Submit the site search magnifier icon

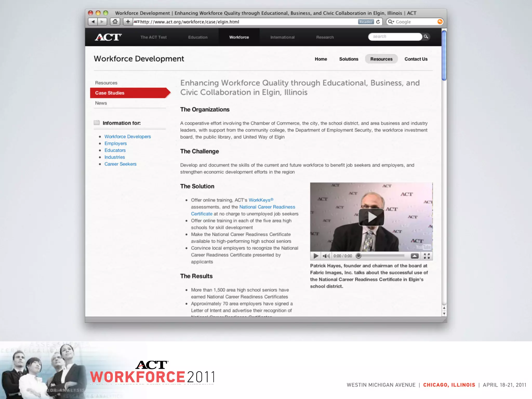coord(426,37)
